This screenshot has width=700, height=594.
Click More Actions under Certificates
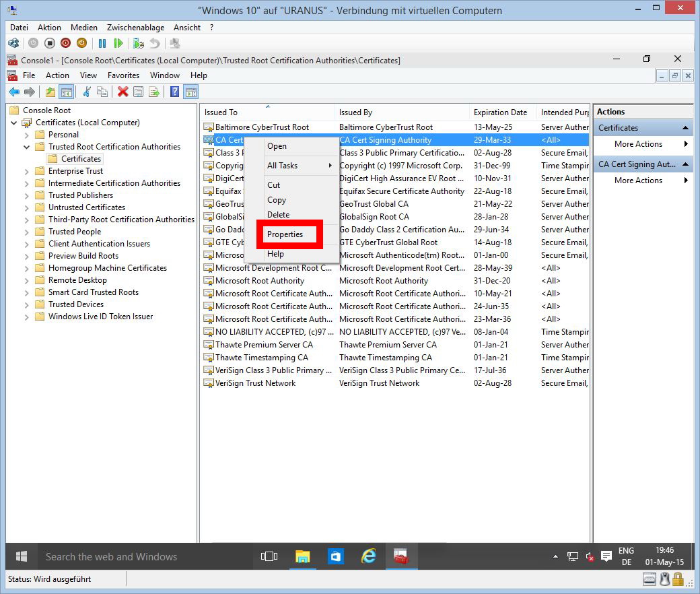[638, 144]
